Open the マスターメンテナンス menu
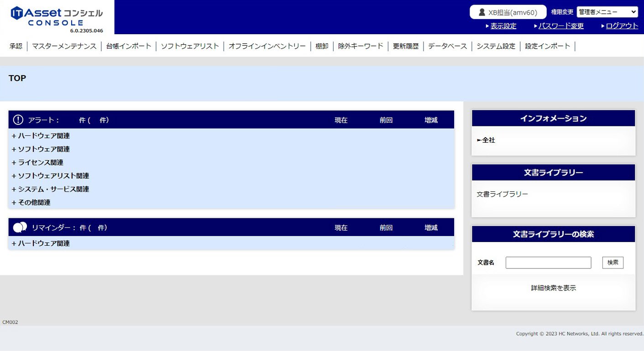644x351 pixels. point(64,46)
